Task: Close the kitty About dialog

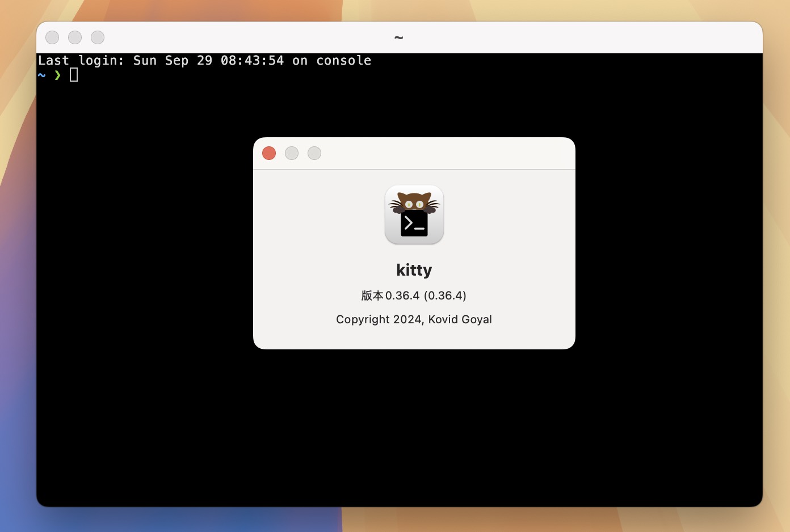Action: pyautogui.click(x=269, y=153)
